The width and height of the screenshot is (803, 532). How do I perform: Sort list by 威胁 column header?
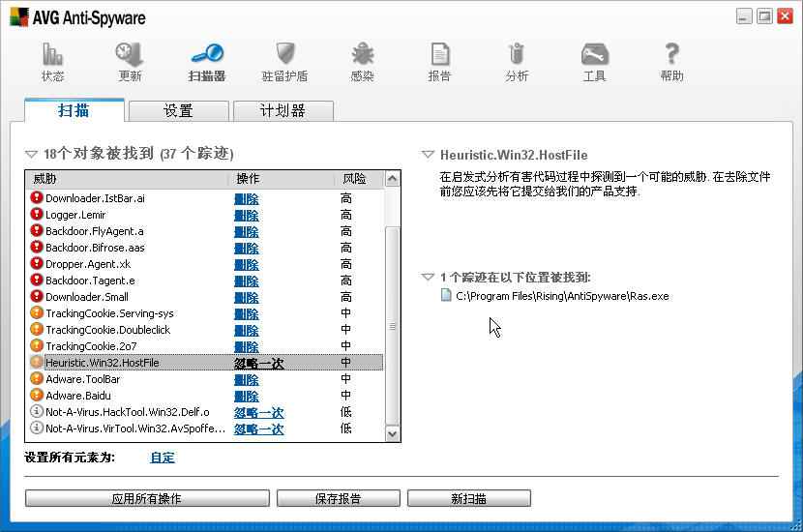tap(127, 179)
